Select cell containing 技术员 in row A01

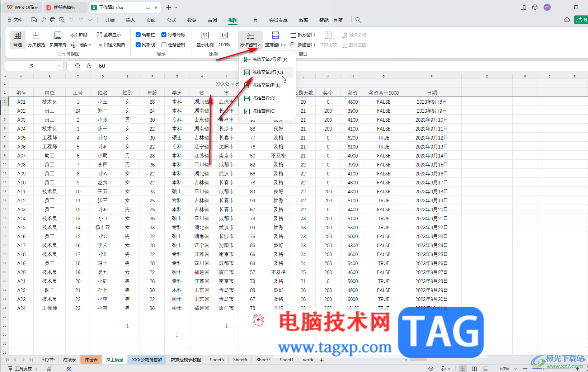point(50,102)
